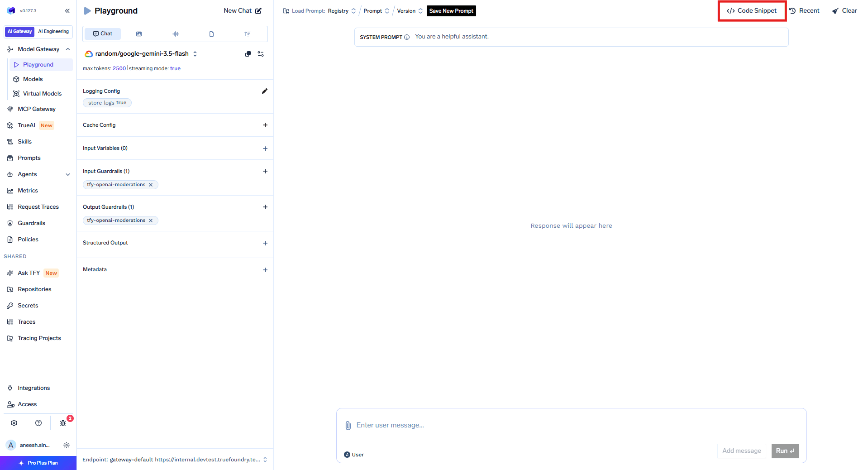Open the Endpoint gateway-default selector

(175, 460)
